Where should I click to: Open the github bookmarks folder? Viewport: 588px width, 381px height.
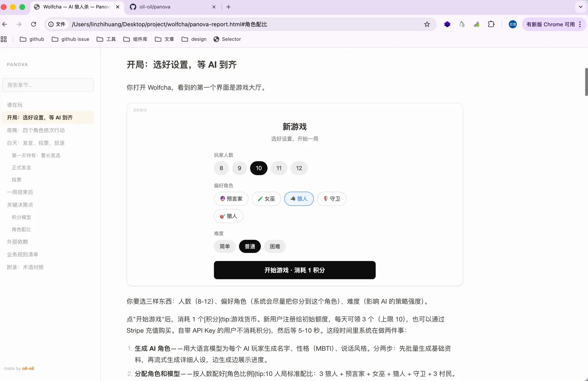coord(32,39)
